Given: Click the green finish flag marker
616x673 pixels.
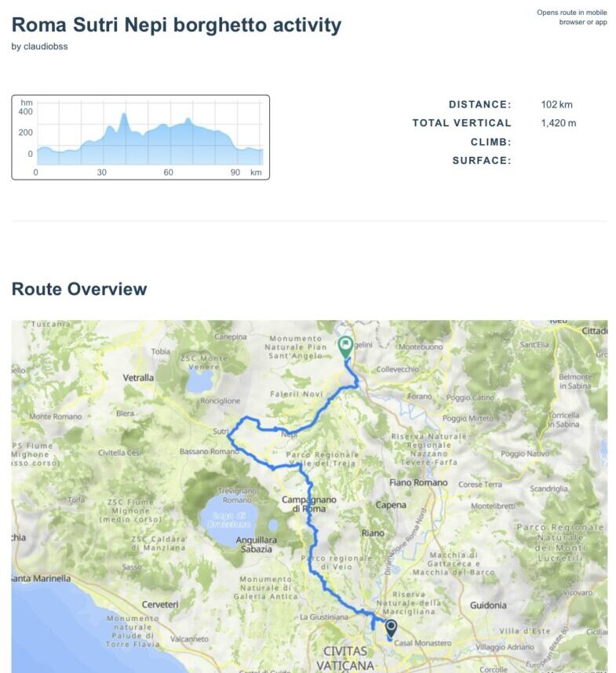Looking at the screenshot, I should click(345, 346).
